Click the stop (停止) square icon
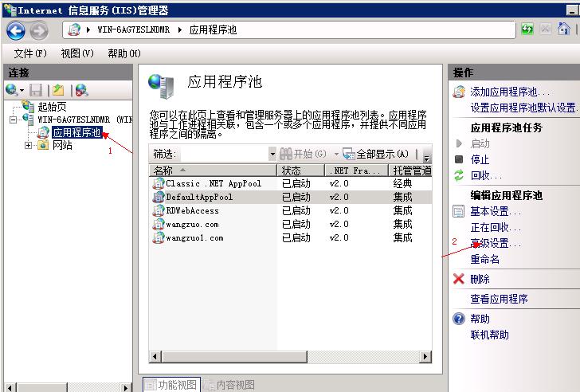The width and height of the screenshot is (580, 392). pyautogui.click(x=458, y=159)
